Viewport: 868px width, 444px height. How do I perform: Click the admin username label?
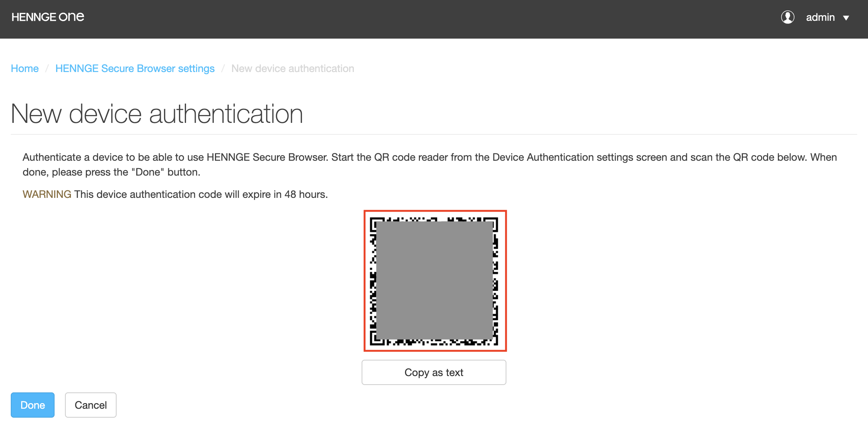click(820, 17)
